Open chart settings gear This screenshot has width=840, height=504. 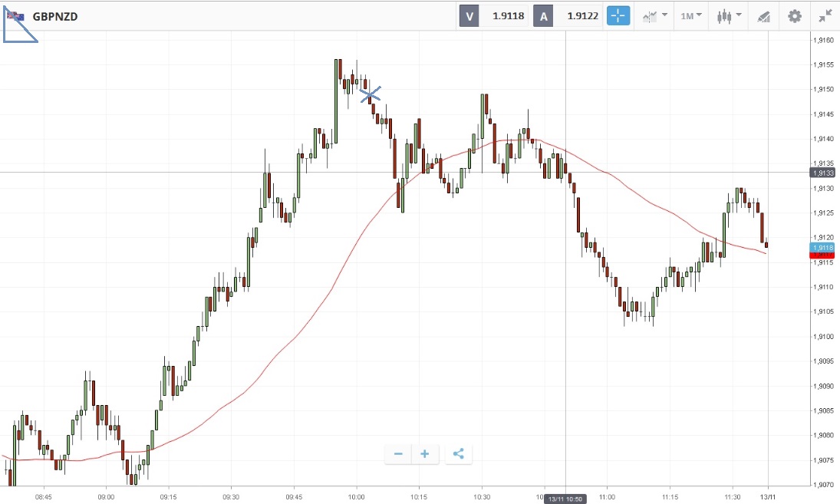(x=795, y=16)
